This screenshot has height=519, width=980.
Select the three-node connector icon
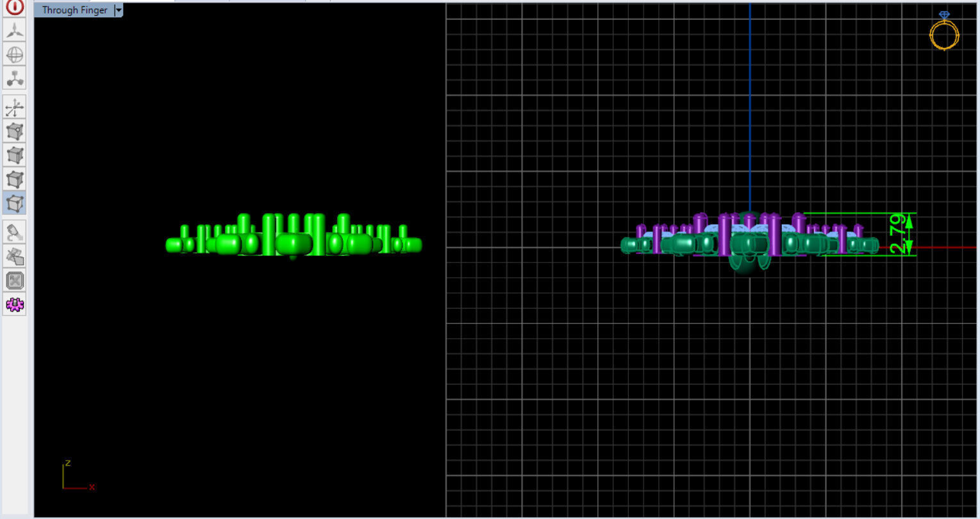click(x=15, y=79)
